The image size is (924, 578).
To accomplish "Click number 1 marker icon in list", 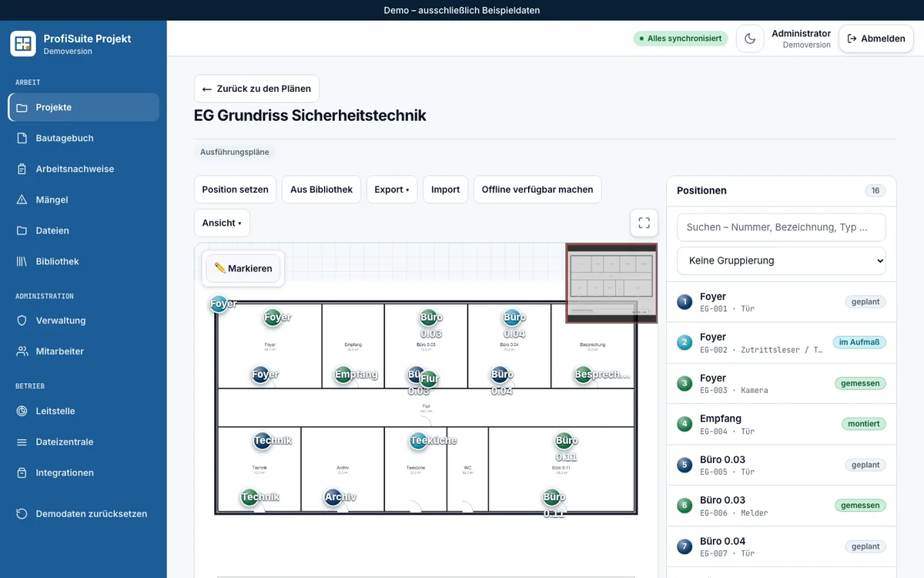I will 685,302.
